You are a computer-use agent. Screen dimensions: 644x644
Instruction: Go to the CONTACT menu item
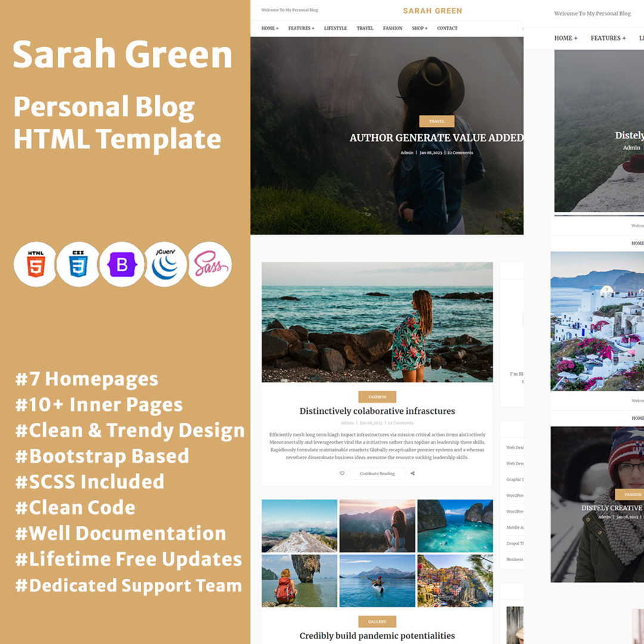(x=447, y=28)
